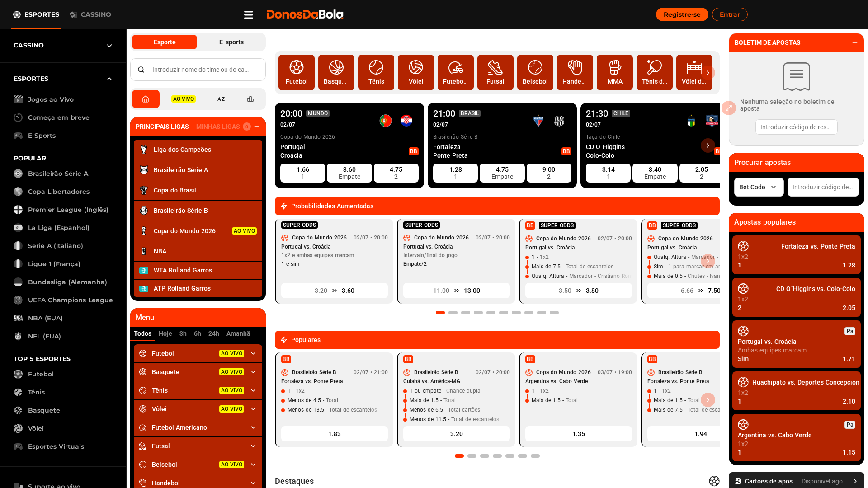Click the expand boletim arrows icon
Viewport: 868px width, 488px height.
pos(729,108)
